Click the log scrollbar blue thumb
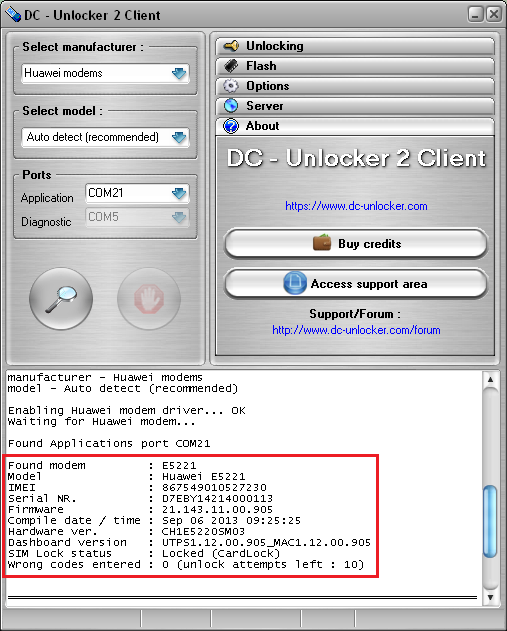 (490, 522)
